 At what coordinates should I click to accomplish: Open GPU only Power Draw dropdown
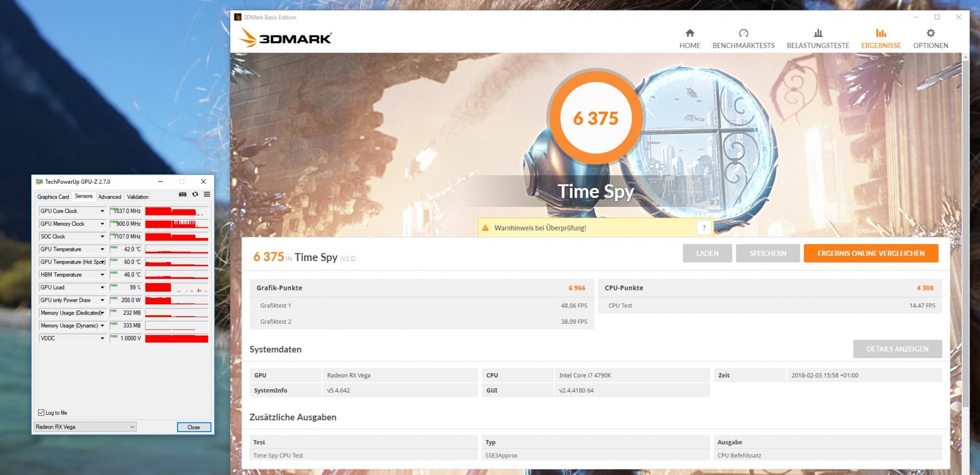102,300
